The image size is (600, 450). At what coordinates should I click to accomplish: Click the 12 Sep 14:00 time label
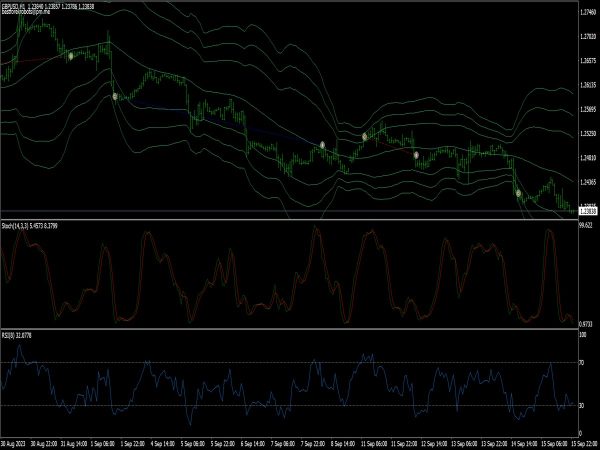click(434, 444)
